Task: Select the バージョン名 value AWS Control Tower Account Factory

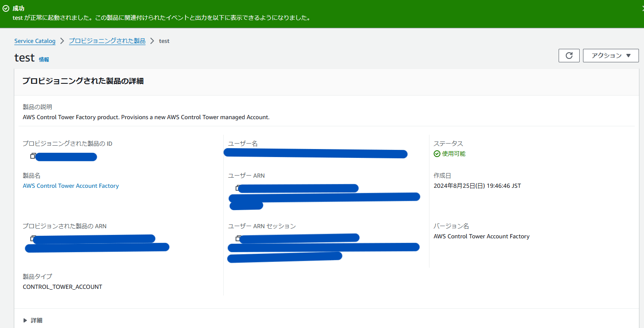Action: [482, 236]
